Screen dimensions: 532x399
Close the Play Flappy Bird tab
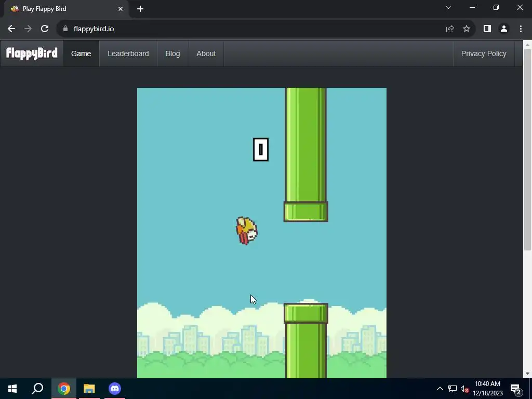click(x=121, y=9)
